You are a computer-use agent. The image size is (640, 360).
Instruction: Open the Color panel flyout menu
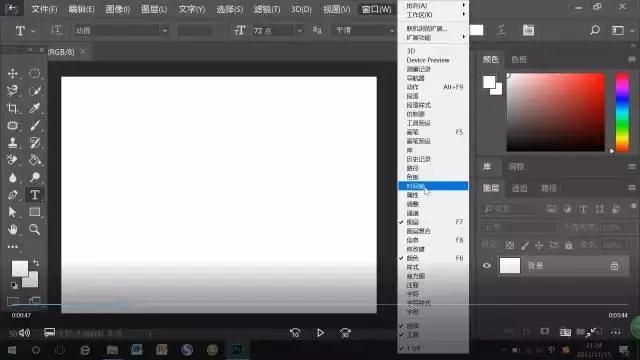(632, 60)
